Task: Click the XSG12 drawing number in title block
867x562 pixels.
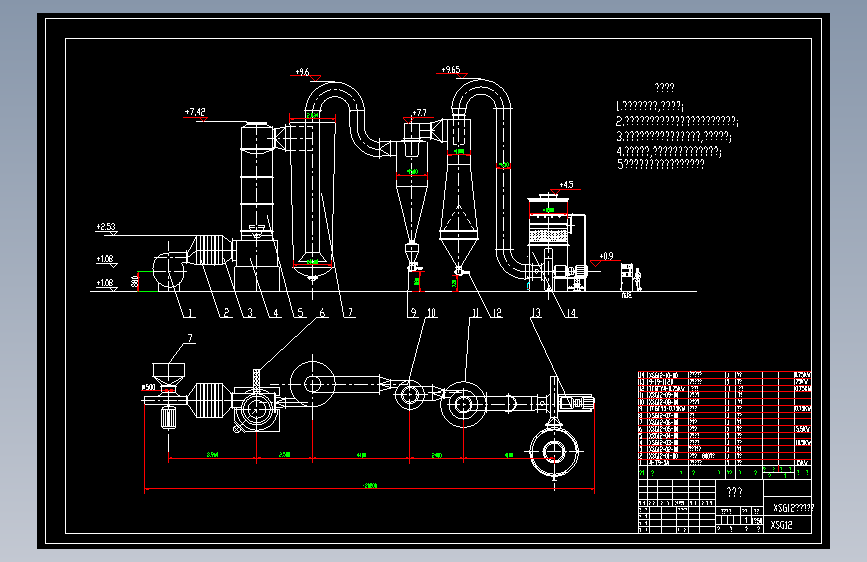Action: tap(781, 525)
